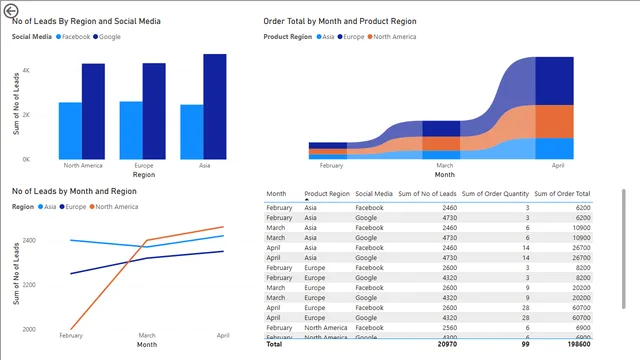Image resolution: width=640 pixels, height=360 pixels.
Task: Select April Europe segment in ribbon chart
Action: [x=554, y=81]
